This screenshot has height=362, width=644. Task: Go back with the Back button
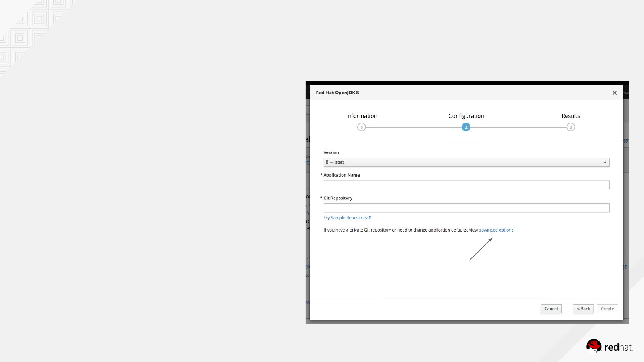click(x=584, y=309)
